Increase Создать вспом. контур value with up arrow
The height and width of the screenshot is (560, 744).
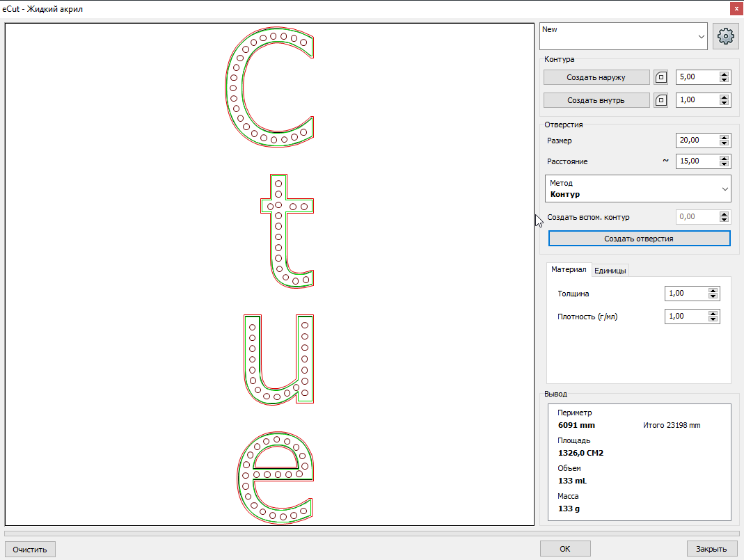(x=724, y=214)
